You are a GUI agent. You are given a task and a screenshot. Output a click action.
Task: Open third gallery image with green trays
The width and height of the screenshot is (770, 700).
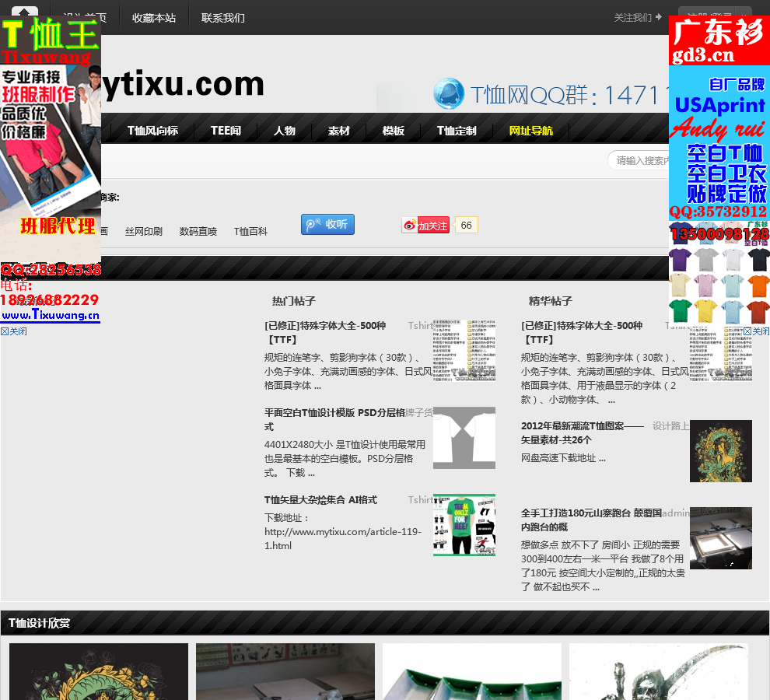pyautogui.click(x=472, y=671)
